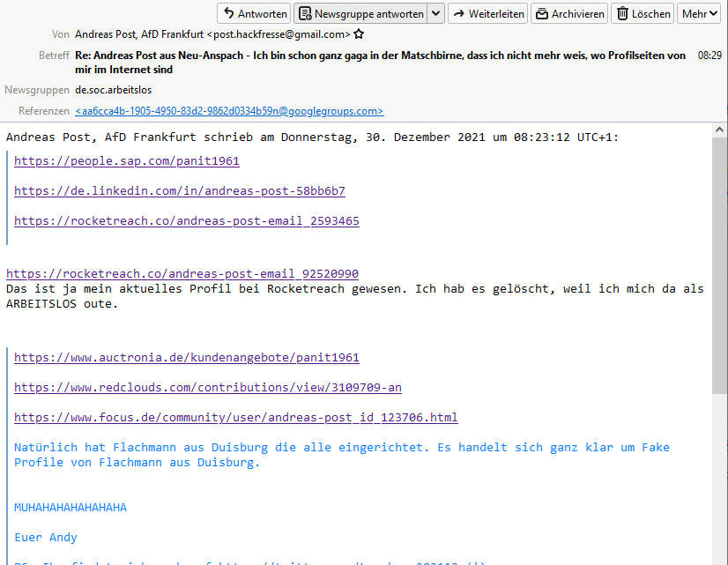
Task: Open the auctronia.de kundenangebote link
Action: 187,358
